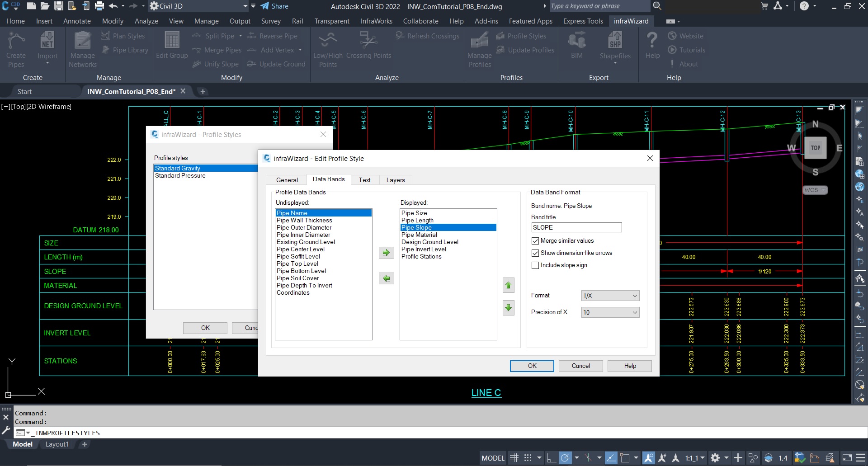Select Pipe Soil Cover in Undisplayed list
The height and width of the screenshot is (466, 868).
click(x=297, y=278)
